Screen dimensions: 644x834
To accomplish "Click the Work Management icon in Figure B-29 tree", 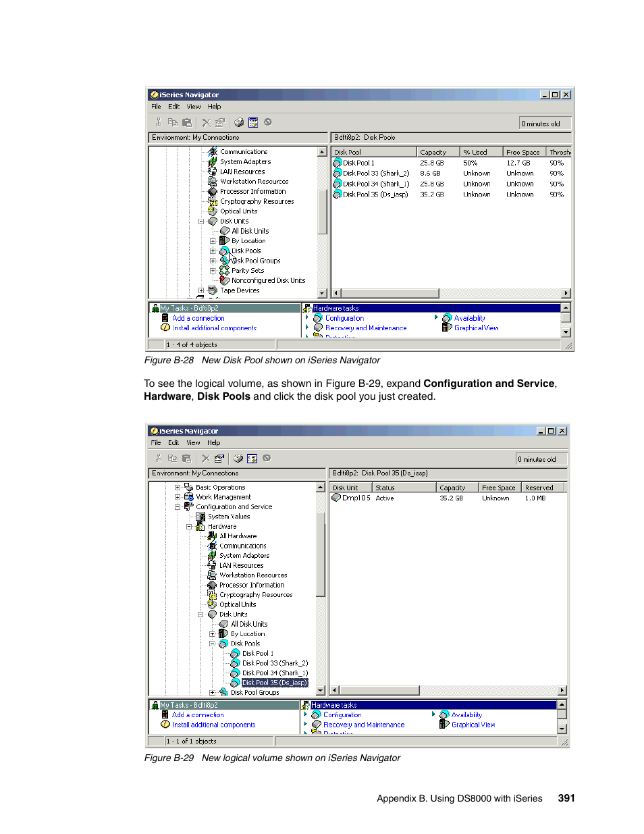I will (x=189, y=497).
